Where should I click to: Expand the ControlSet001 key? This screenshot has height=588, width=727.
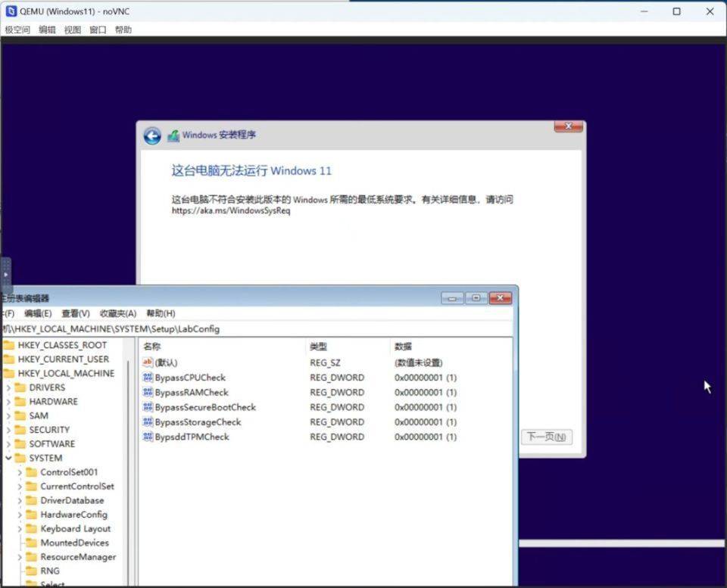(x=20, y=472)
